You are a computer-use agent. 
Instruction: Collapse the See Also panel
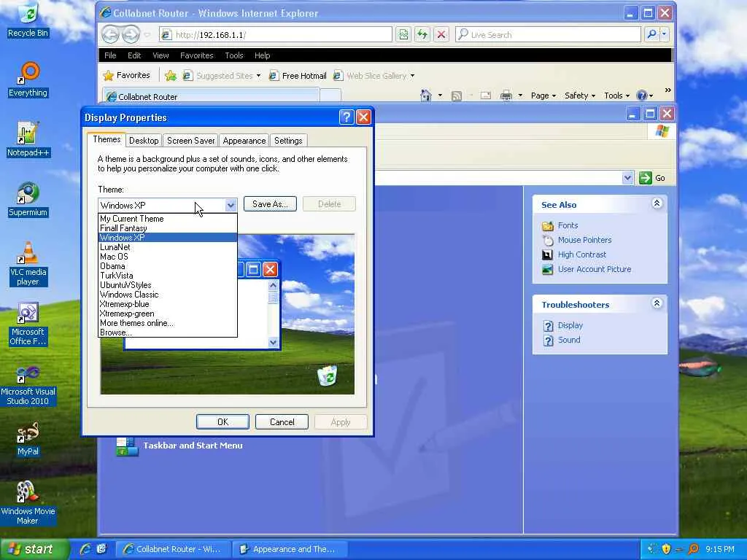657,204
